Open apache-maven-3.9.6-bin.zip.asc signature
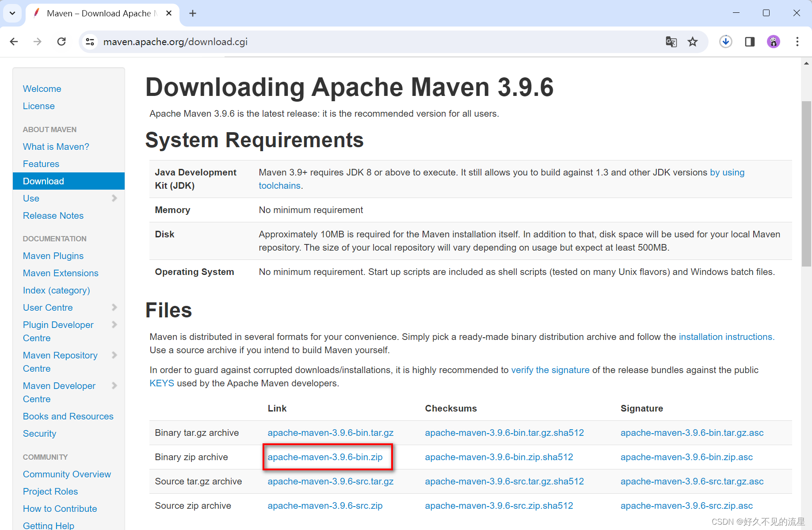 686,457
